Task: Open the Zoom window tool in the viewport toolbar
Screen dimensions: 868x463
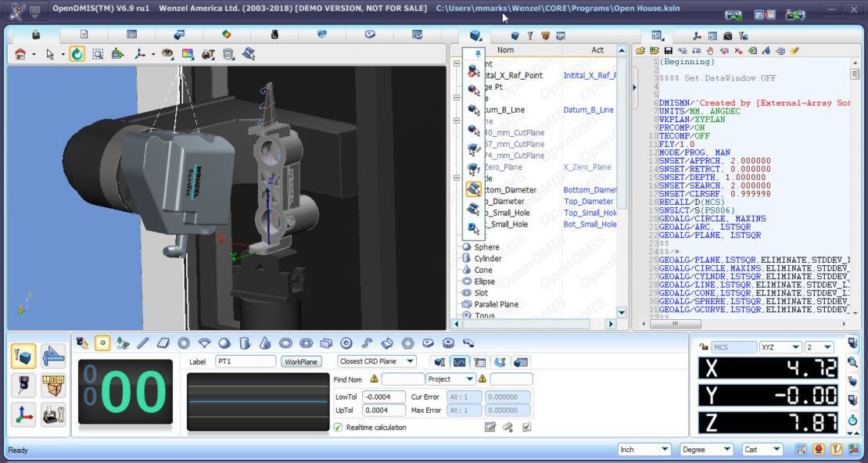Action: [x=98, y=54]
